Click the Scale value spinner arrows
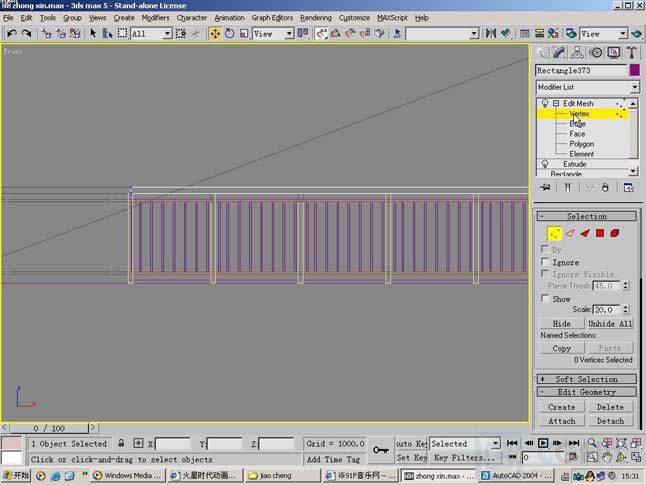Screen dimensions: 646x485 [x=626, y=309]
